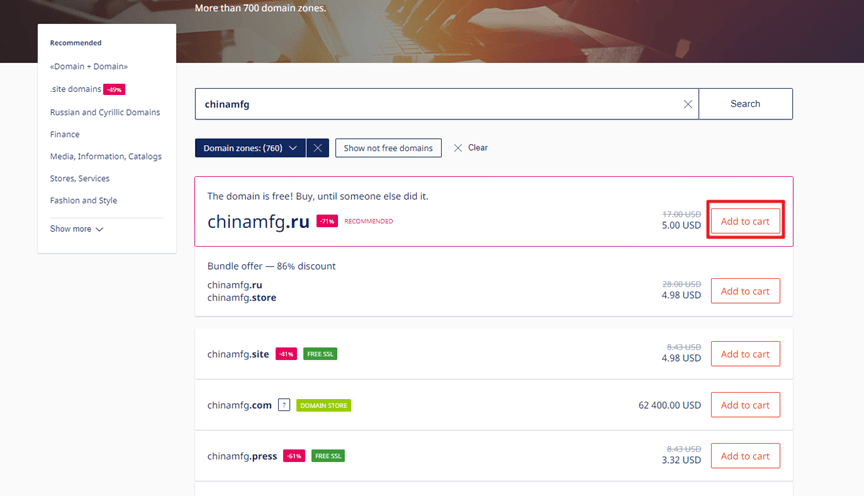Click the DOMAIN STORE badge on chinamfg.com
The image size is (864, 496).
point(323,405)
